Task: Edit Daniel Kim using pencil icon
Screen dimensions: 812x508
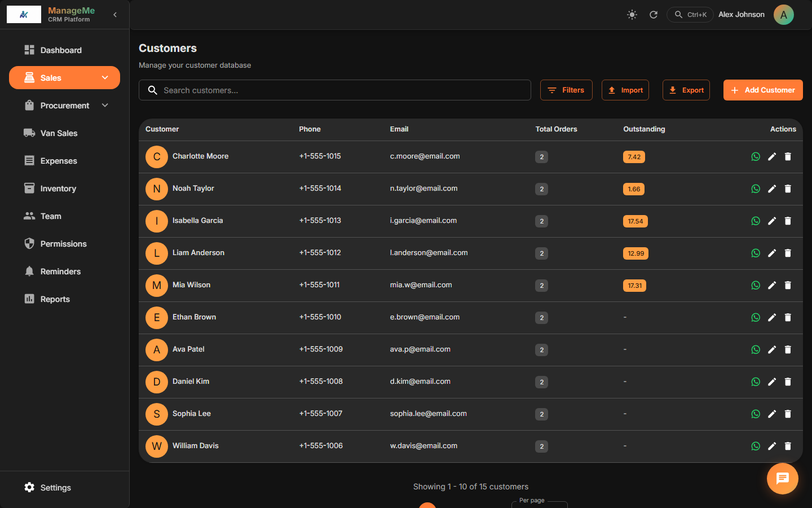Action: [x=772, y=382]
